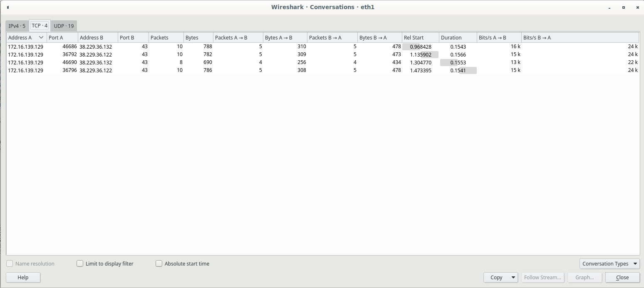
Task: Sort by Bytes B → A column
Action: pos(380,37)
